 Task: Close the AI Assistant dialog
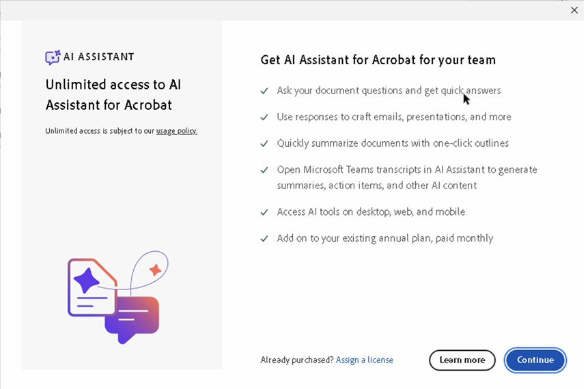click(x=574, y=10)
